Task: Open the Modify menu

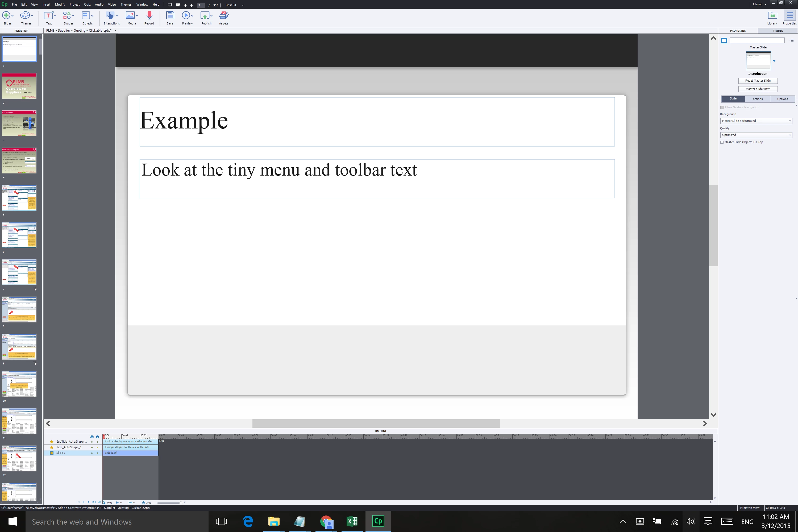Action: pos(60,5)
